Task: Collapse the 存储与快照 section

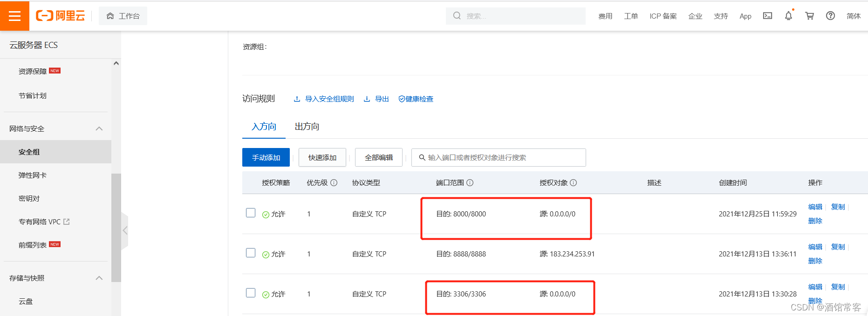Action: click(x=99, y=278)
